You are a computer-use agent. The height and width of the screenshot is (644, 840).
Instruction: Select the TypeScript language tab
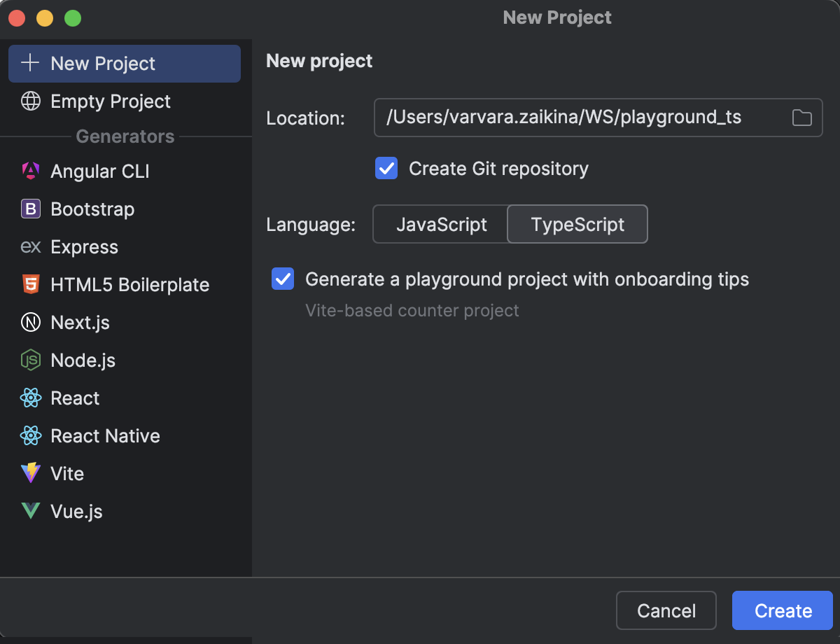click(x=577, y=224)
